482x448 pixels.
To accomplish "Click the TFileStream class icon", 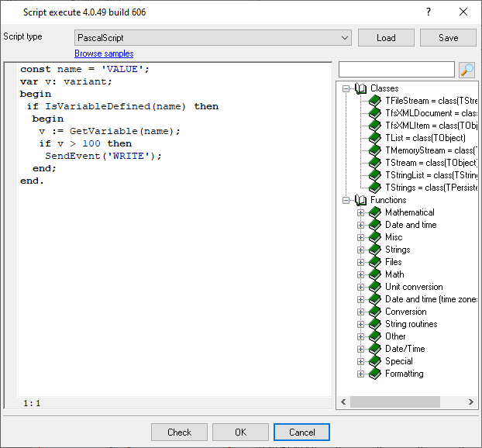I will pos(376,101).
